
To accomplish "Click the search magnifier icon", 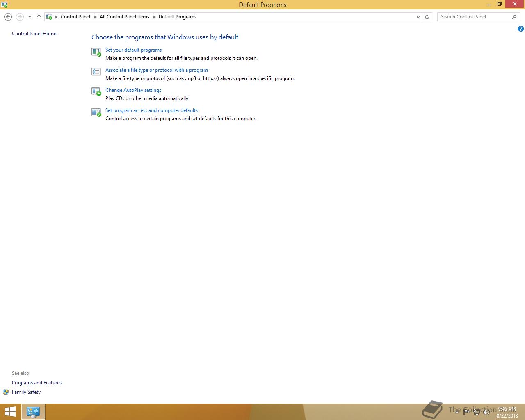I will click(514, 17).
